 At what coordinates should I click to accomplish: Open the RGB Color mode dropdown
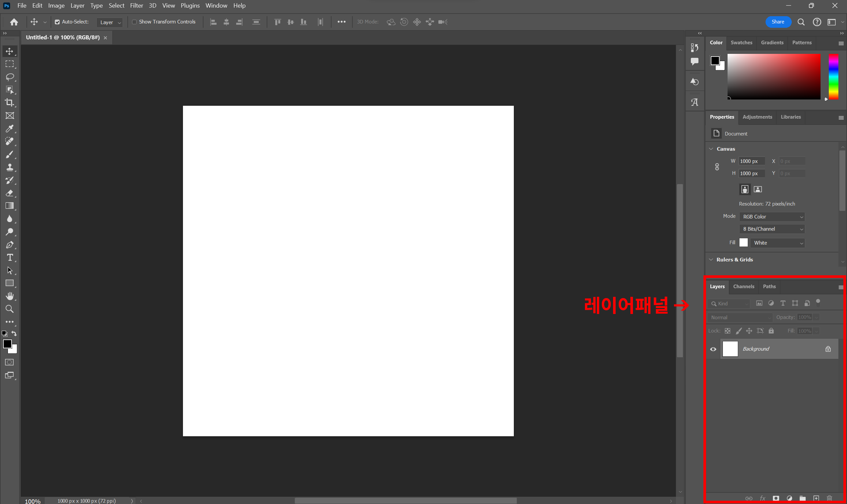click(772, 217)
